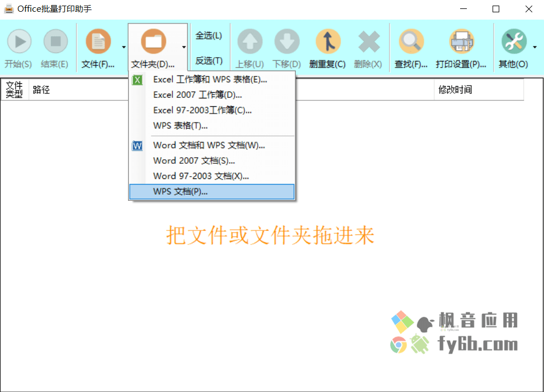
Task: Select Excel 工作簿和 WPS 表格(E) menu item
Action: 212,79
